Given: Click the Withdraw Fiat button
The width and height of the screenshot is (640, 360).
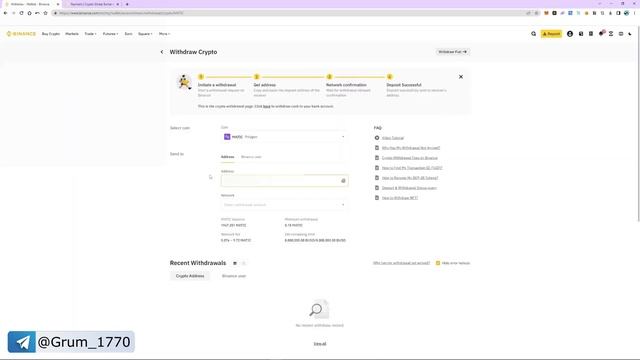Looking at the screenshot, I should (452, 52).
